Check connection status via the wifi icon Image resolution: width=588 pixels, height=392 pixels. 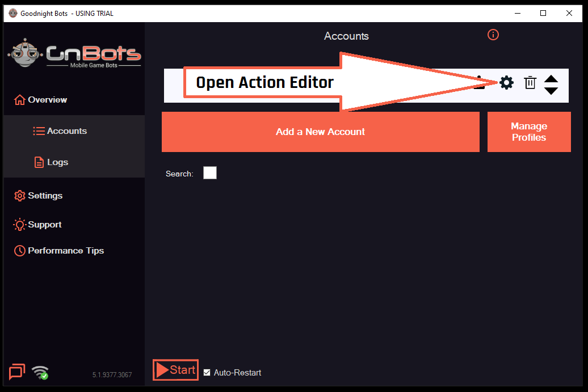coord(40,372)
